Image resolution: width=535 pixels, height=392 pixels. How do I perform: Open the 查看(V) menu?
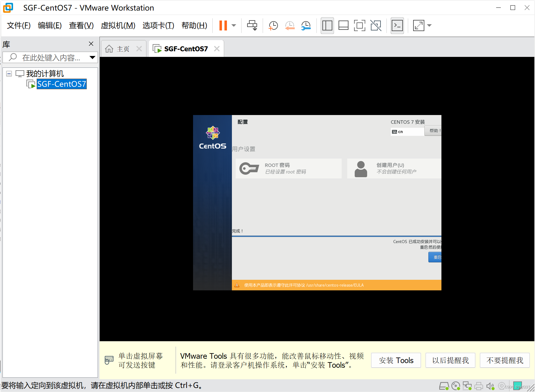pos(81,25)
